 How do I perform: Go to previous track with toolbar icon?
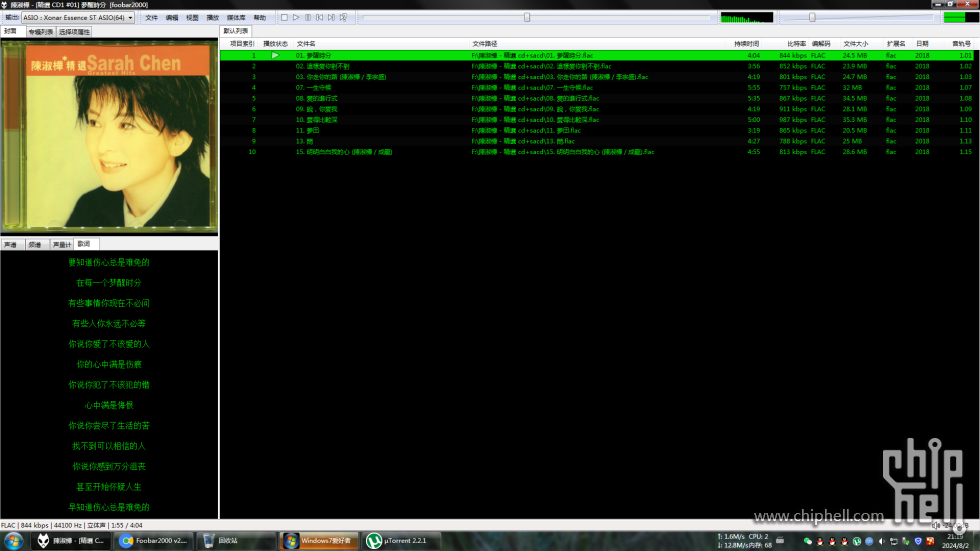click(x=319, y=17)
